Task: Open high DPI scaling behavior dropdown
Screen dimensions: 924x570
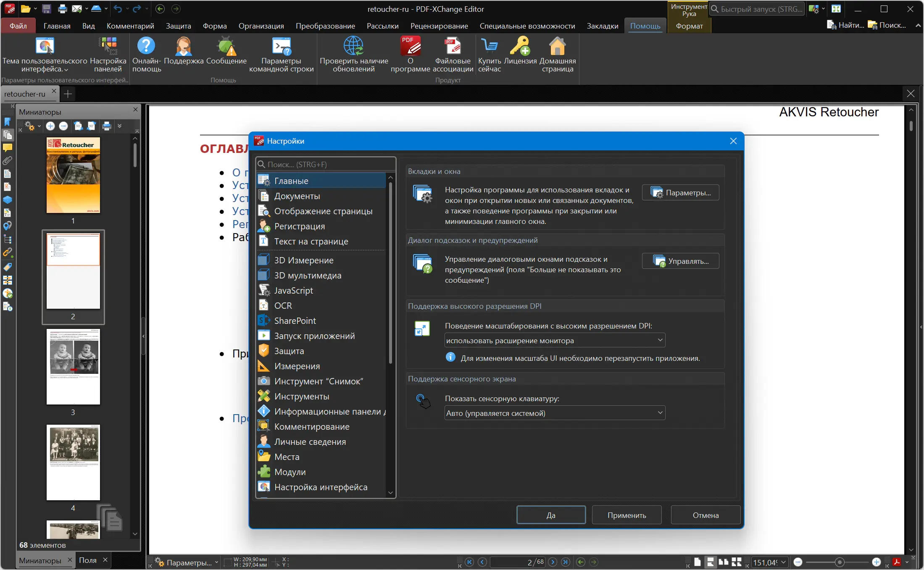Action: (x=555, y=340)
